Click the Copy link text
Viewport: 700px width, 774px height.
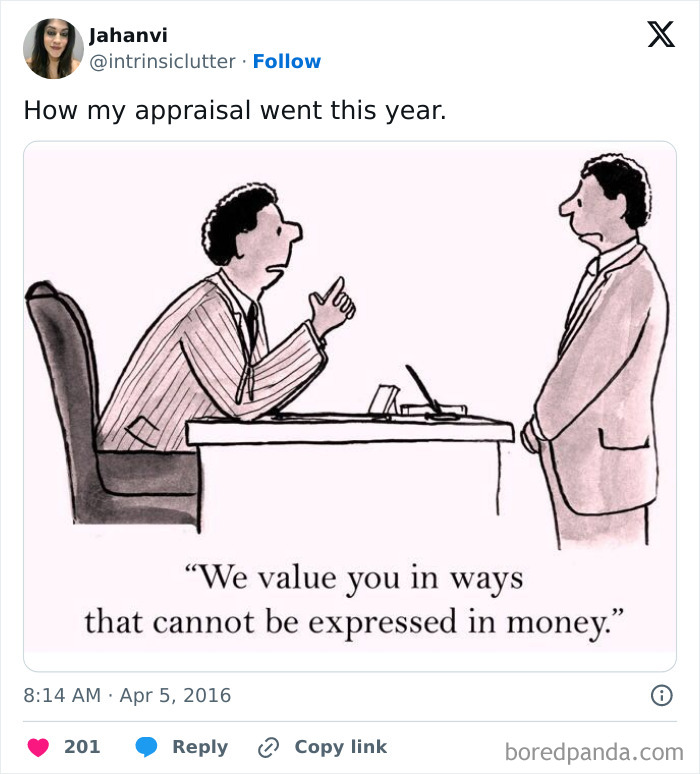click(x=340, y=747)
